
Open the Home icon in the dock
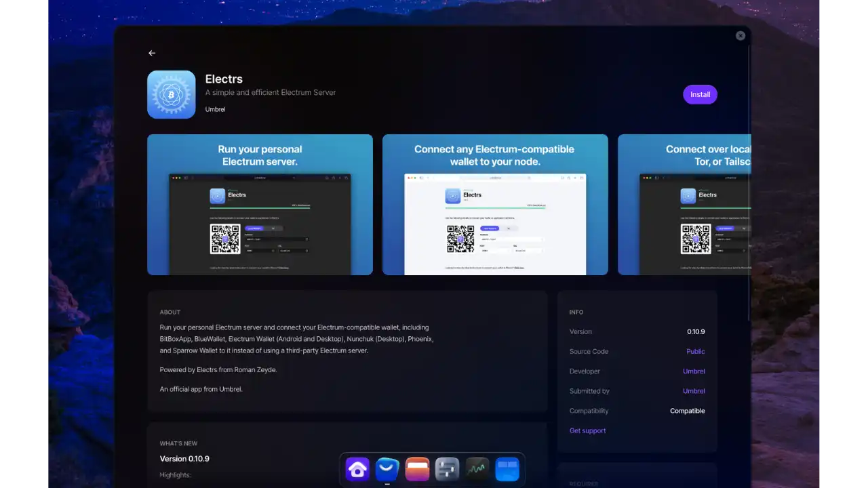(x=357, y=469)
